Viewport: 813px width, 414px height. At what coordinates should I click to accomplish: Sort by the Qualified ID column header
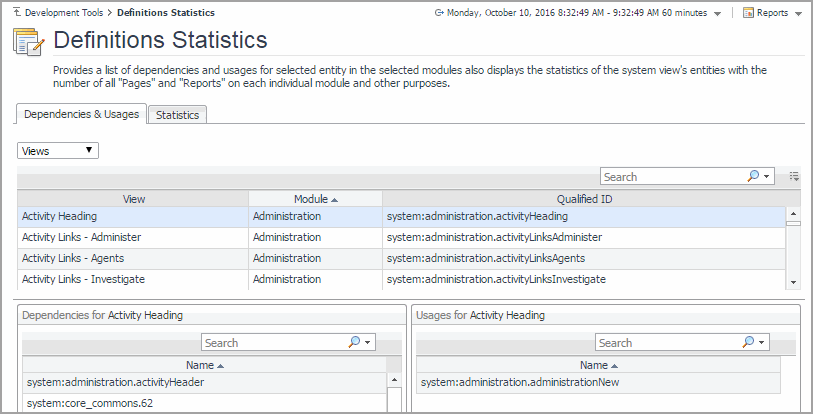point(584,199)
